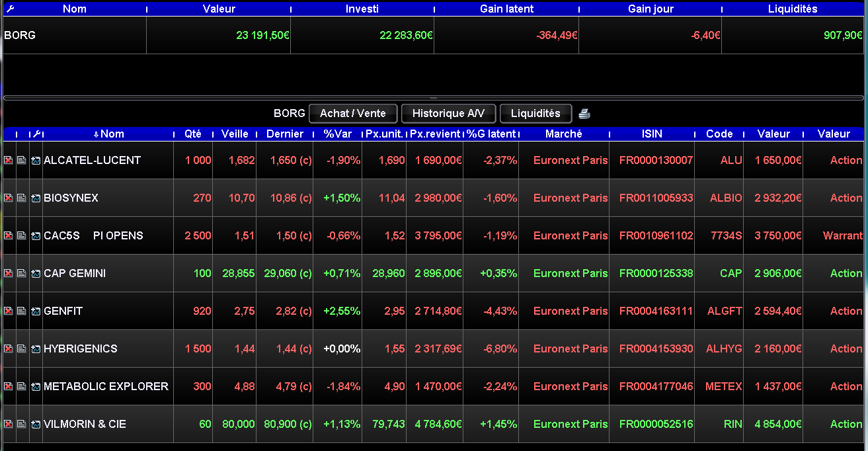Click the printer icon next to Liquidités button
The width and height of the screenshot is (868, 451).
point(584,114)
